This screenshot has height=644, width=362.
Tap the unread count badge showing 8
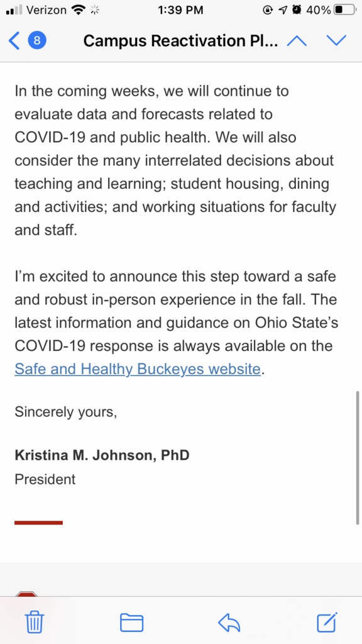pos(37,41)
